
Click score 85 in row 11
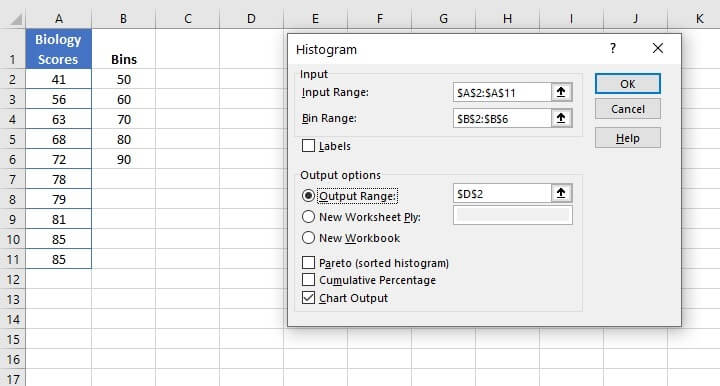tap(59, 259)
